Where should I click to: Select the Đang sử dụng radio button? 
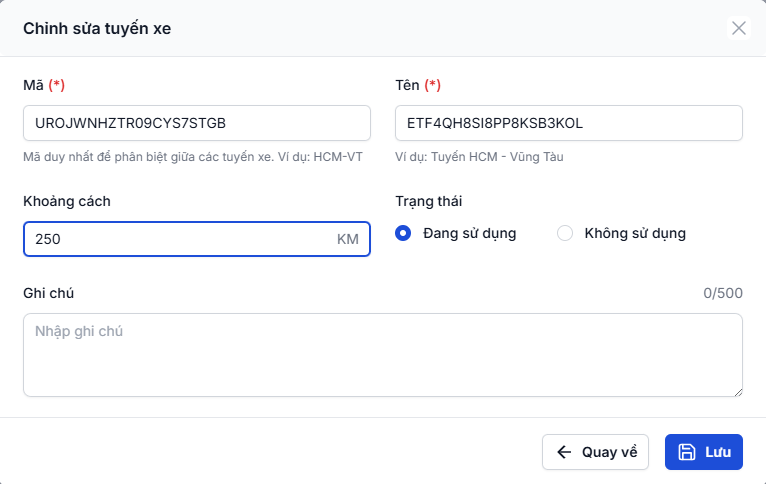click(x=403, y=233)
